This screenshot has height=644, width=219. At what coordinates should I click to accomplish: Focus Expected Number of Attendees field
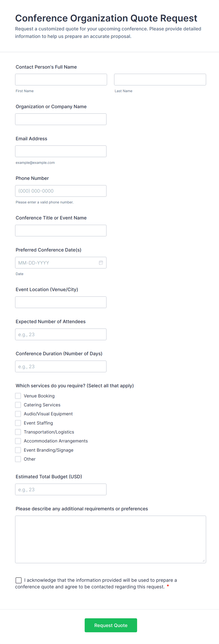(x=61, y=334)
